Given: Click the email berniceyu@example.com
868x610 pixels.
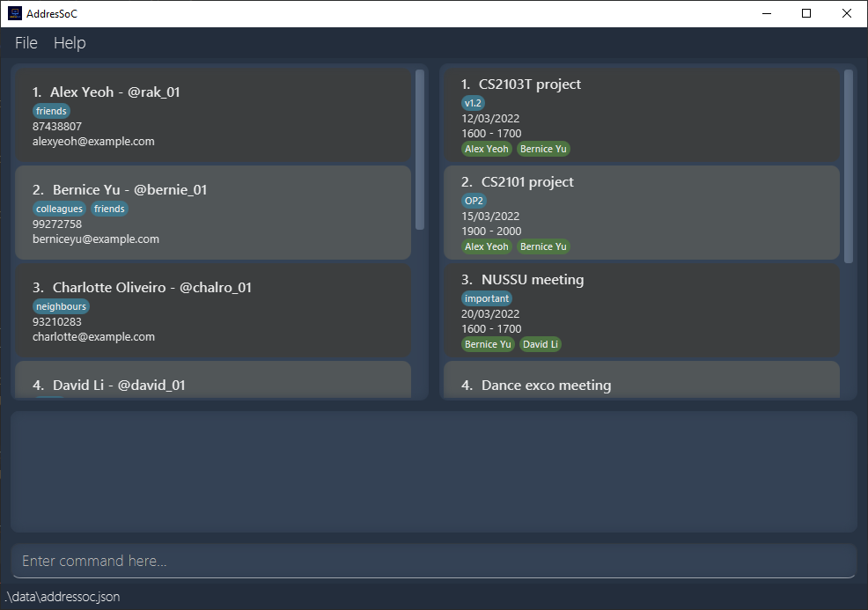Looking at the screenshot, I should click(96, 239).
